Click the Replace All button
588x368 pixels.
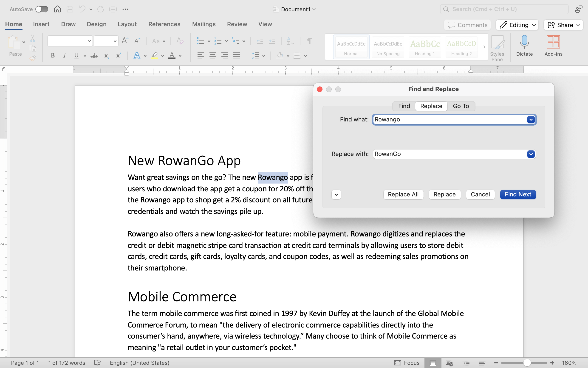pos(403,195)
